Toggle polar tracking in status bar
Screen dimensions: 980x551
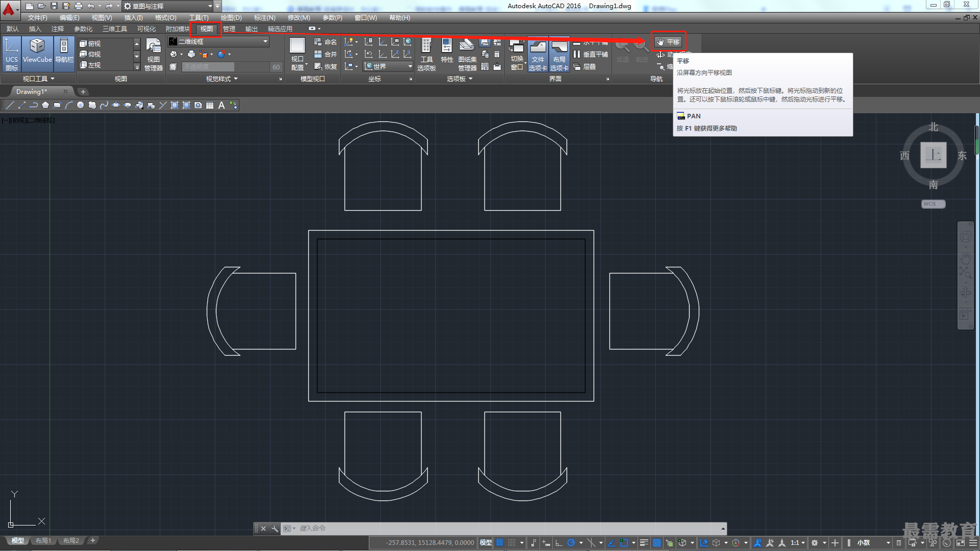[571, 543]
